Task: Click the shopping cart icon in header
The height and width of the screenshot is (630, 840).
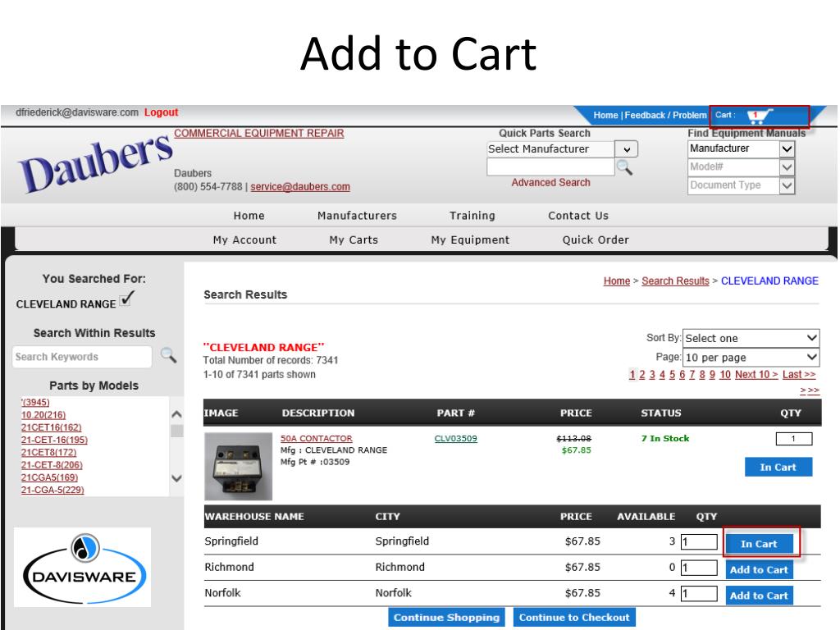Action: pos(760,116)
